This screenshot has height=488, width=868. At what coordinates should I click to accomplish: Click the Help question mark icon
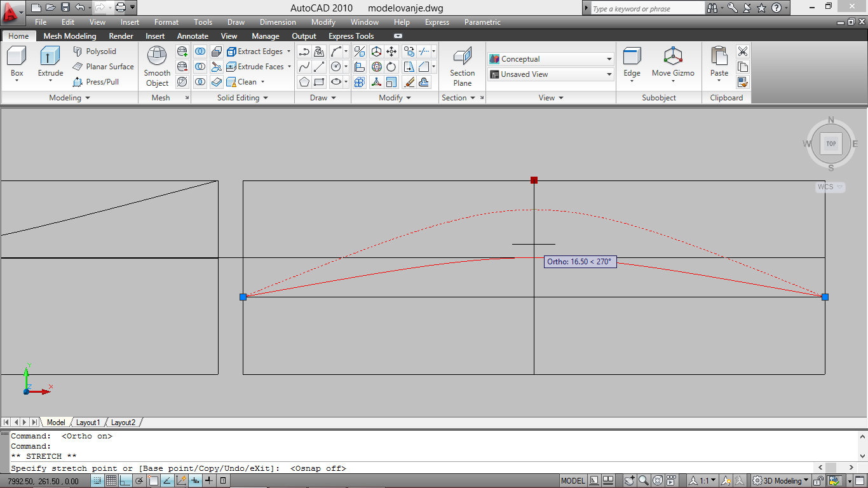coord(776,8)
